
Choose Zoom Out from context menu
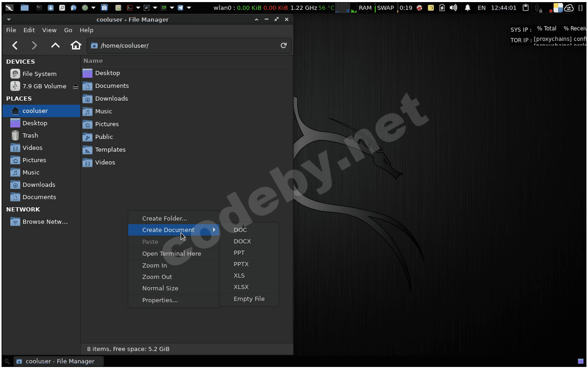[174, 277]
